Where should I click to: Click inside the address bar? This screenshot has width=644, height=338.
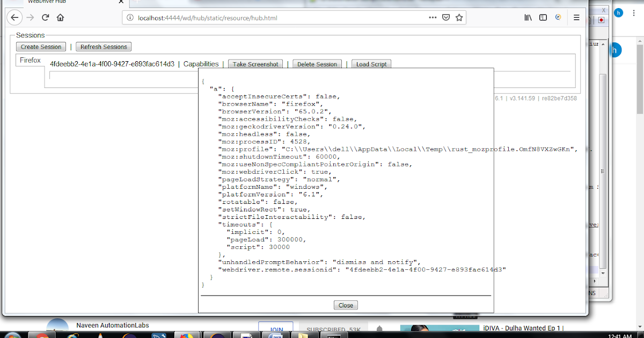pyautogui.click(x=268, y=18)
